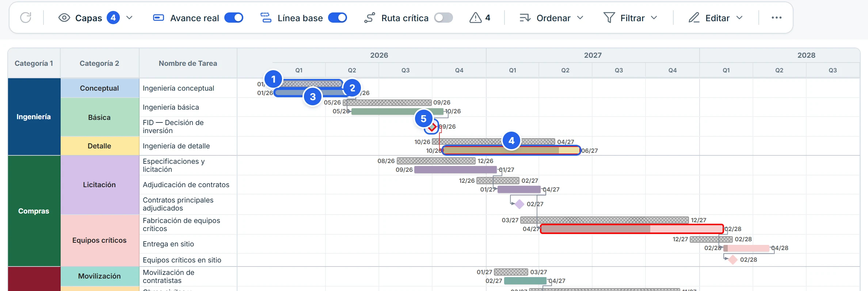This screenshot has height=291, width=868.
Task: Click the Ingeniería conceptual task name
Action: pyautogui.click(x=179, y=88)
